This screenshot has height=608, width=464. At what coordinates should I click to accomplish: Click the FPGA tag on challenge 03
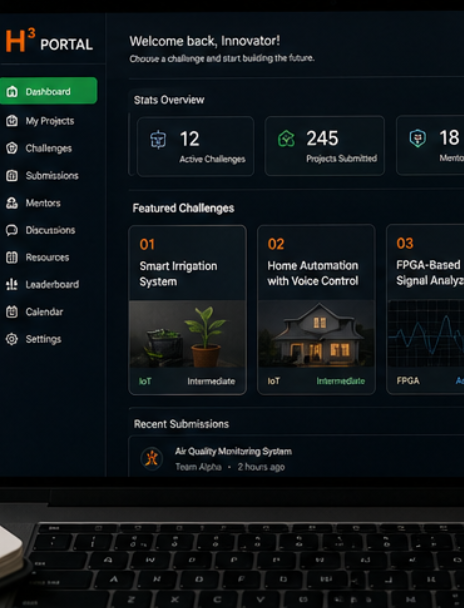click(x=408, y=380)
